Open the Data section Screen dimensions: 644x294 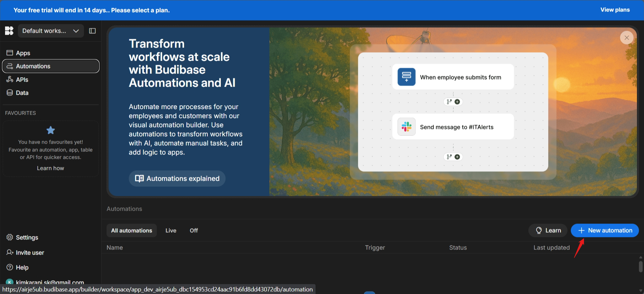click(x=51, y=93)
